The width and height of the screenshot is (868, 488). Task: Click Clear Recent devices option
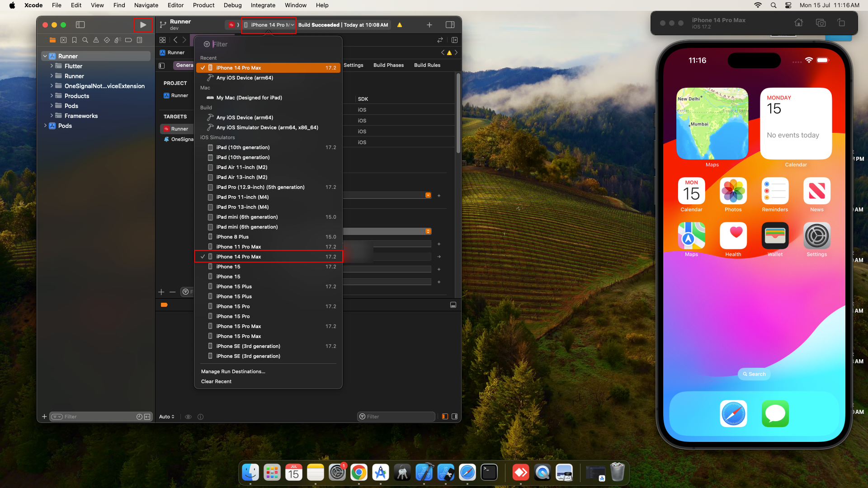point(216,381)
